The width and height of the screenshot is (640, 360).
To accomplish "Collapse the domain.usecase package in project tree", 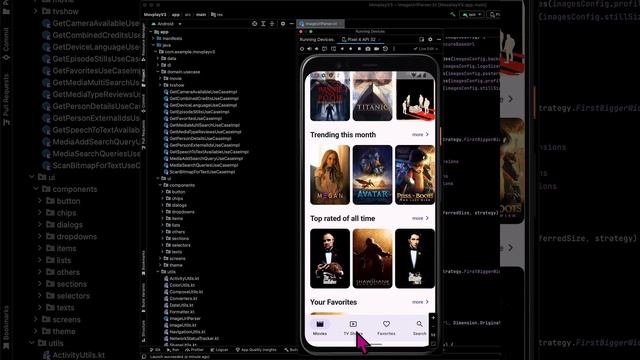I will (158, 72).
